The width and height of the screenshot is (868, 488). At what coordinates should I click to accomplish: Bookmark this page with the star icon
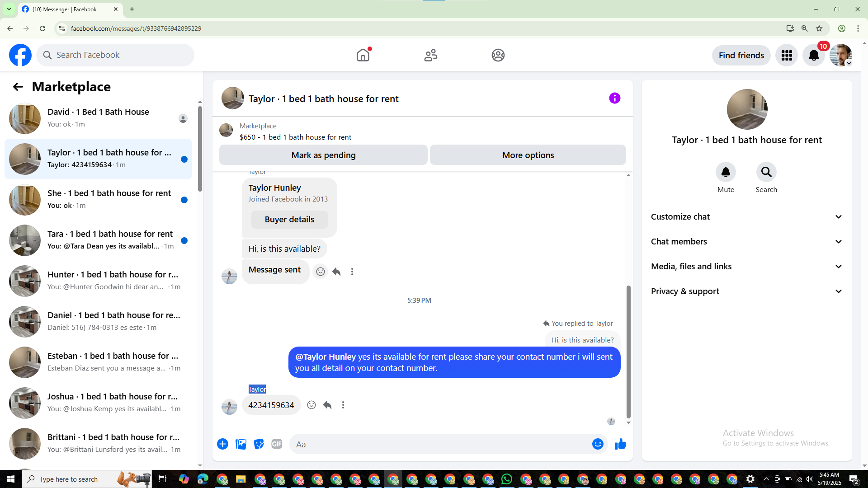pos(819,28)
